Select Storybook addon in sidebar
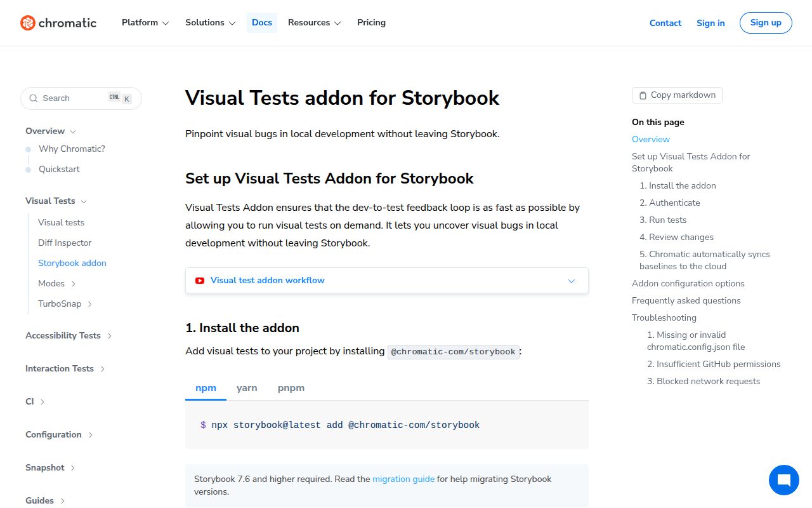The image size is (812, 508). coord(72,263)
